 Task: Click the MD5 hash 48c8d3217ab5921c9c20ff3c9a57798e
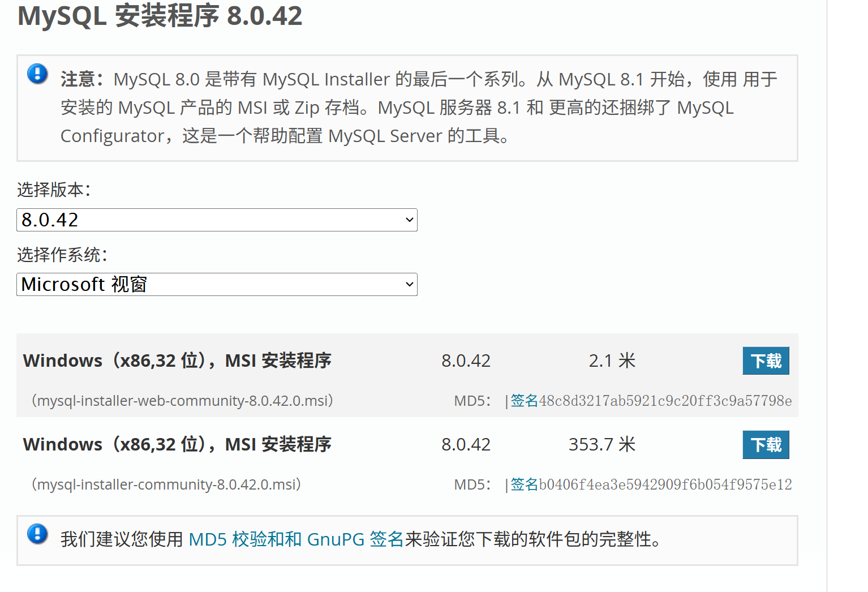665,401
